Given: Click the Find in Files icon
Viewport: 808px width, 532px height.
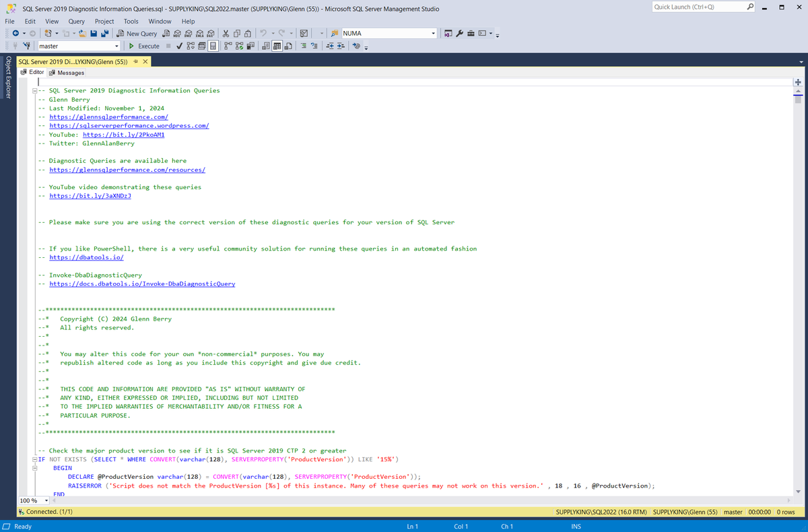Looking at the screenshot, I should tap(335, 33).
